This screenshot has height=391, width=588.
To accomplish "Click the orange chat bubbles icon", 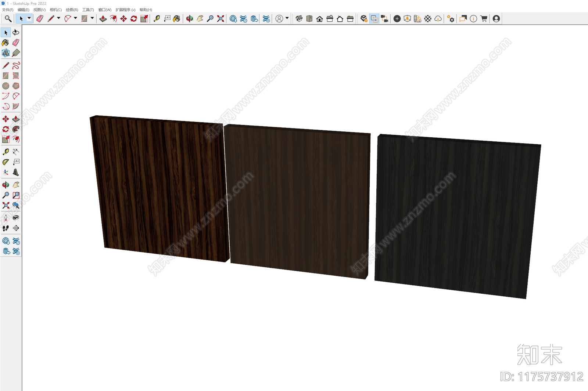I will 463,18.
